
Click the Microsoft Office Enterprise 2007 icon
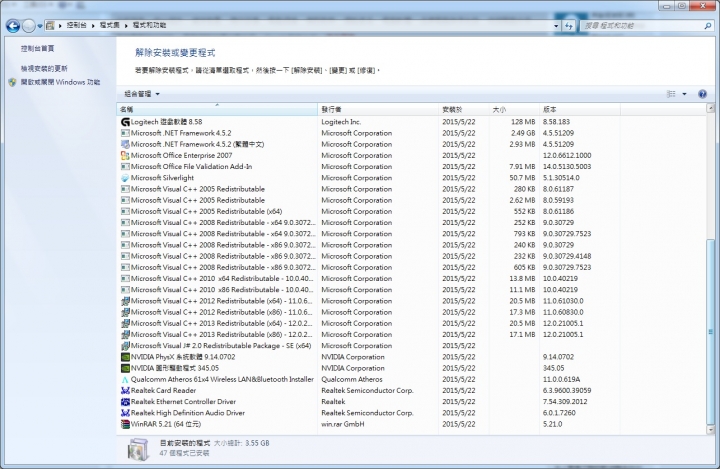[x=125, y=156]
